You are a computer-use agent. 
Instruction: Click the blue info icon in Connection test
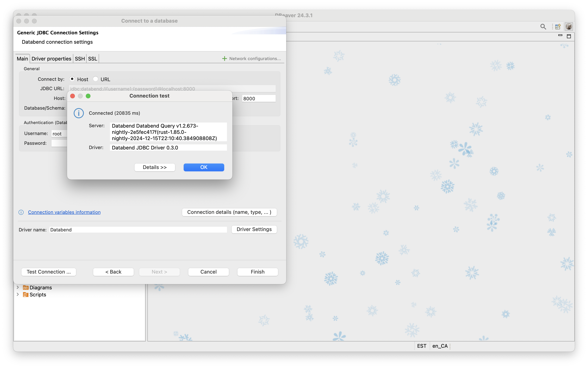click(79, 113)
